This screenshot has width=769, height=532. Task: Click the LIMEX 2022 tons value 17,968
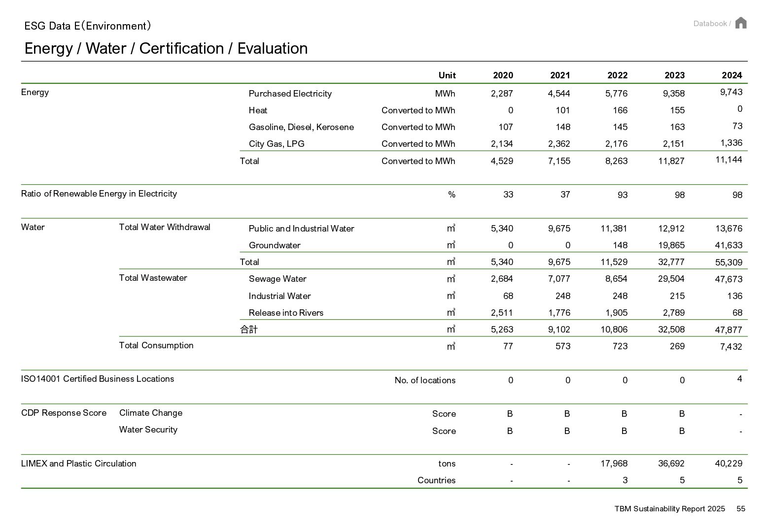[614, 464]
